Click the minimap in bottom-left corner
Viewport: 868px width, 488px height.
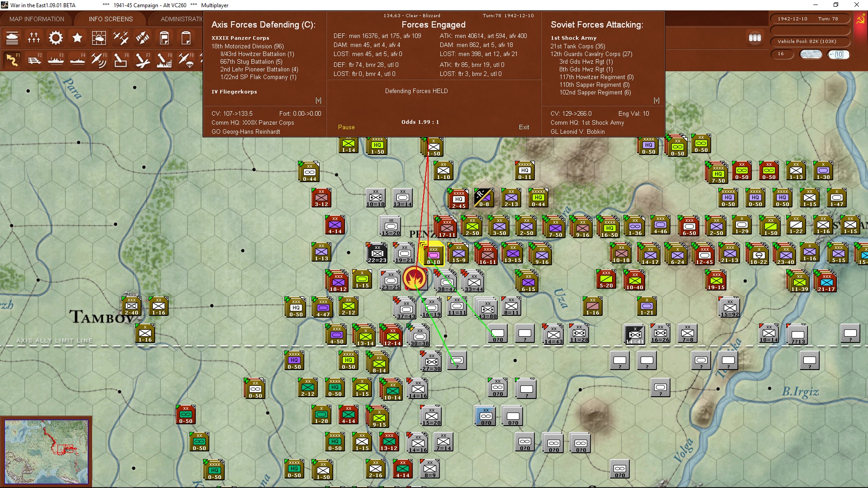point(46,451)
